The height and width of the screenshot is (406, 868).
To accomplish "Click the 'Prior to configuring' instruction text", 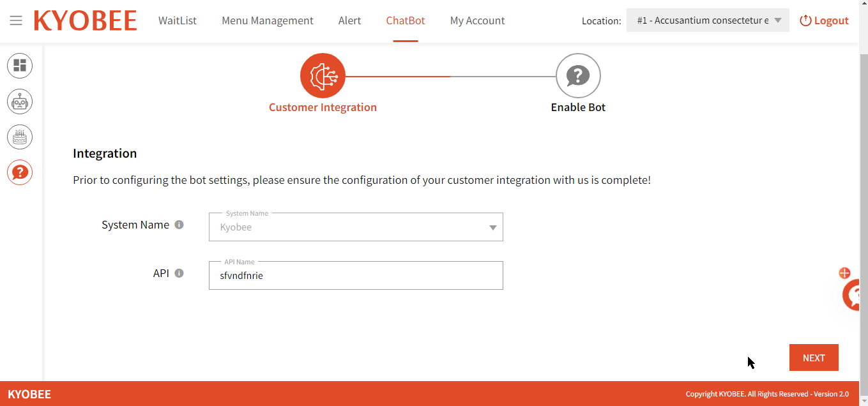I will (x=362, y=180).
